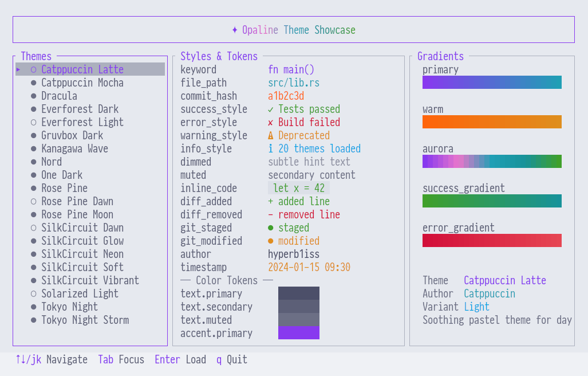Click the green checkmark before Tests passed
The width and height of the screenshot is (588, 376).
(x=271, y=109)
